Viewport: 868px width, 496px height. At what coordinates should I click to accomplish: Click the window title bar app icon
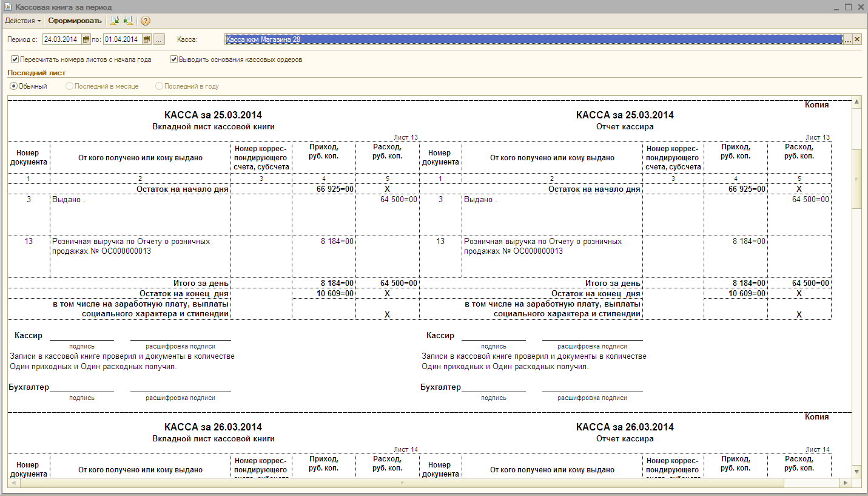[8, 7]
